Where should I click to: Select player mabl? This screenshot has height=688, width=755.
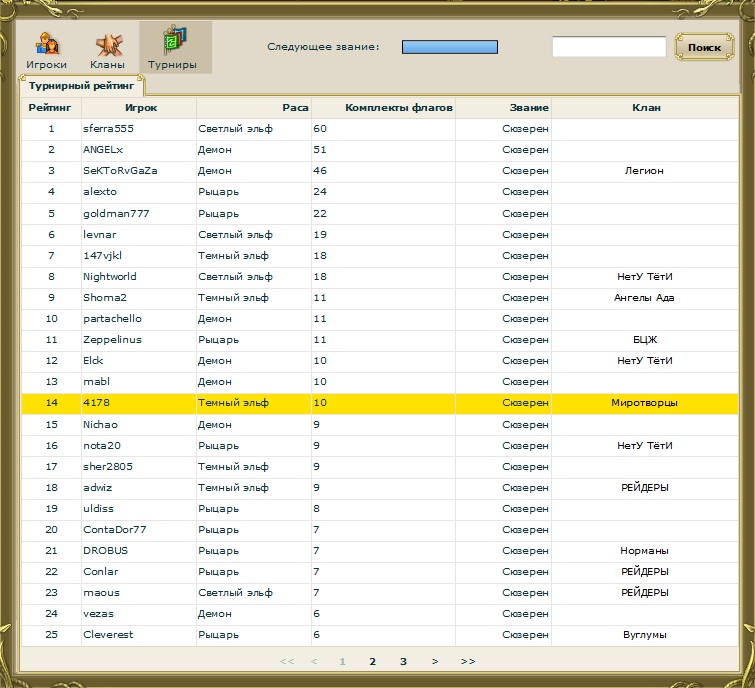[x=96, y=381]
